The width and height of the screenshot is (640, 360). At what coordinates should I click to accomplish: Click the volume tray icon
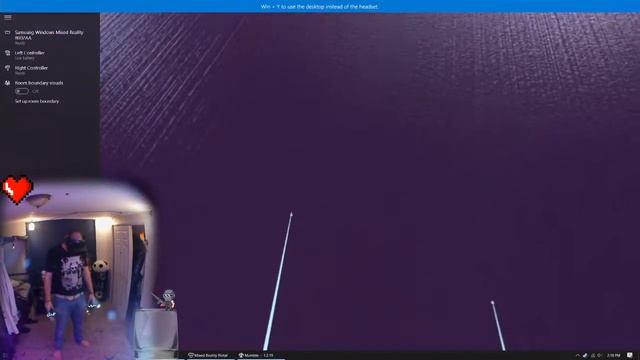599,356
